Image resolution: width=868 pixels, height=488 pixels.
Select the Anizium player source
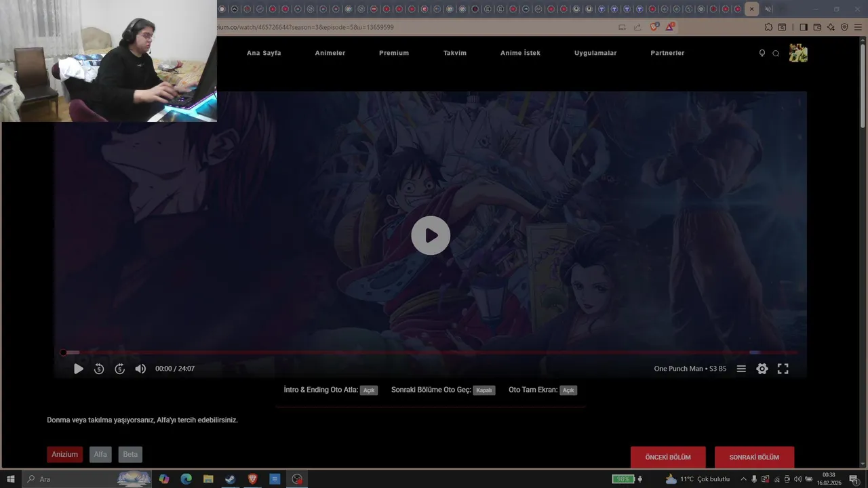point(65,454)
